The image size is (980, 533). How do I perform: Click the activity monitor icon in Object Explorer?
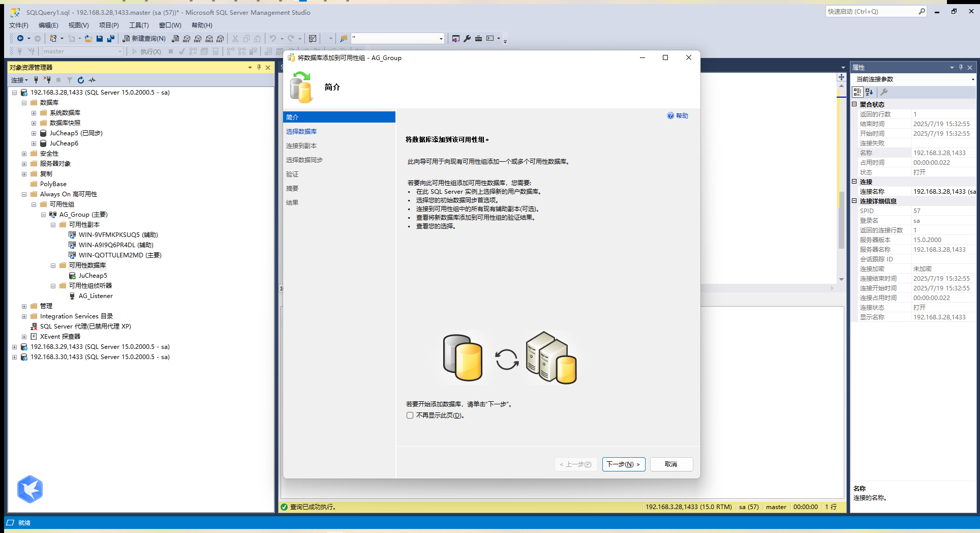pyautogui.click(x=92, y=80)
